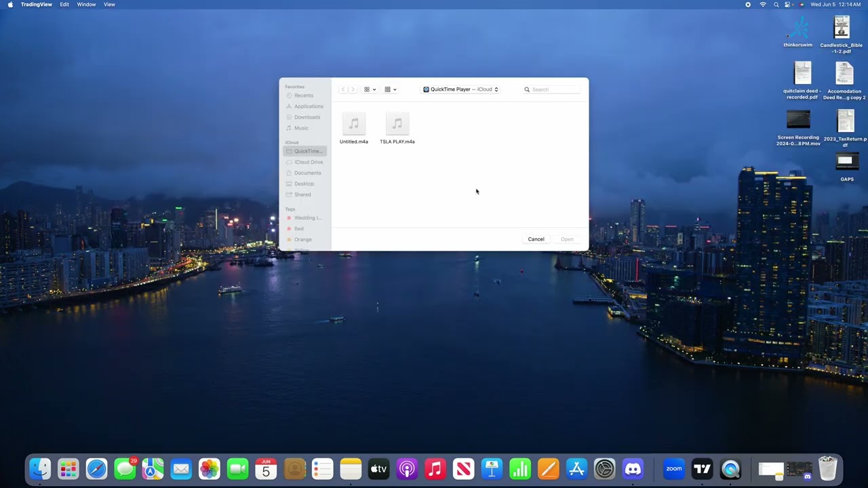Viewport: 868px width, 488px height.
Task: Select Documents in the sidebar
Action: [x=304, y=173]
